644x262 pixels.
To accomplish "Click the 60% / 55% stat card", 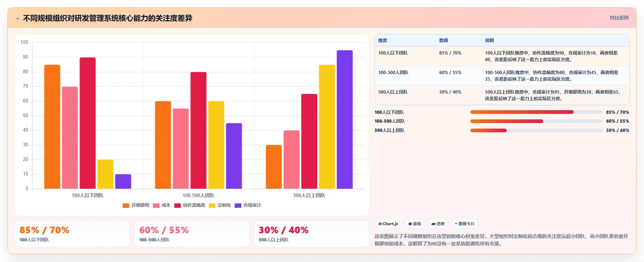I will [x=192, y=234].
